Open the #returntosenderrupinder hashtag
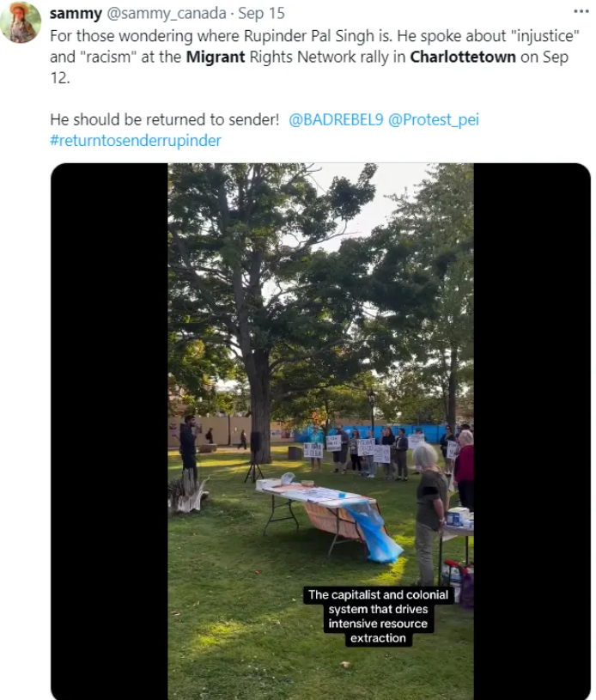Image resolution: width=596 pixels, height=700 pixels. pos(136,141)
